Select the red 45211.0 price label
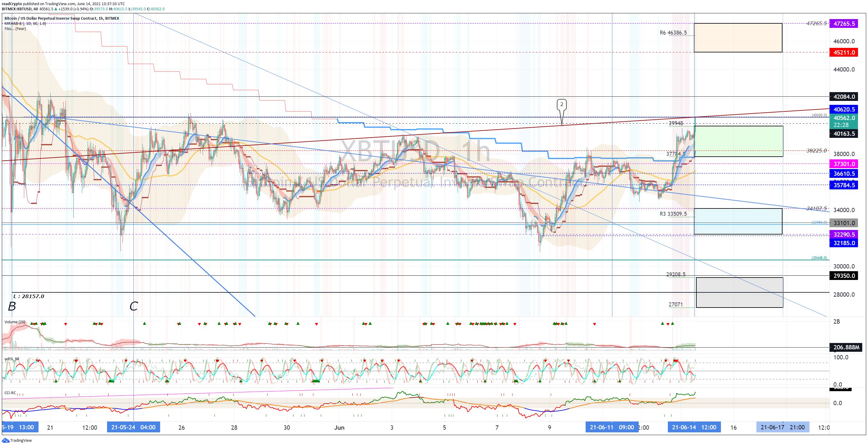The width and height of the screenshot is (868, 446). pos(844,52)
